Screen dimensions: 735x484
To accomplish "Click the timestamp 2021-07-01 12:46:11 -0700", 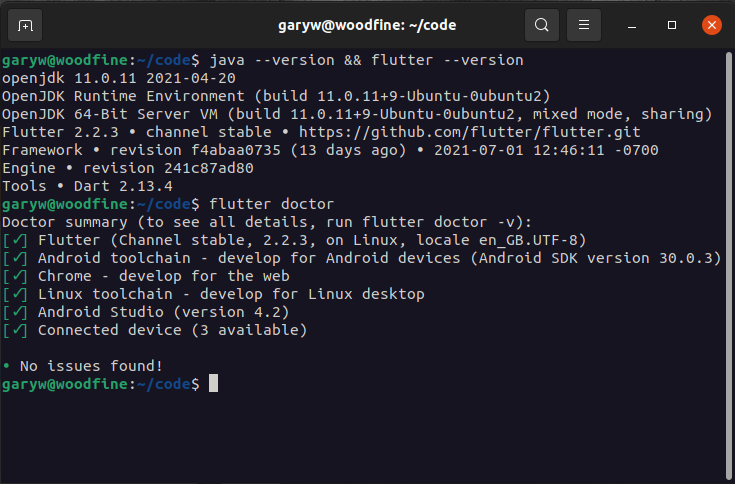I will (x=547, y=150).
